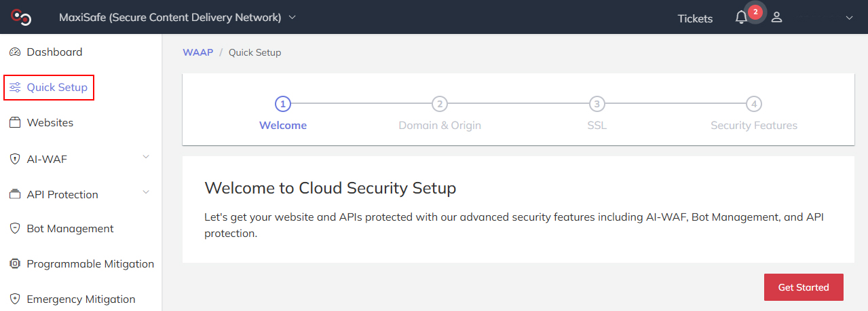
Task: Click the Emergency Mitigation shield icon
Action: pyautogui.click(x=15, y=299)
